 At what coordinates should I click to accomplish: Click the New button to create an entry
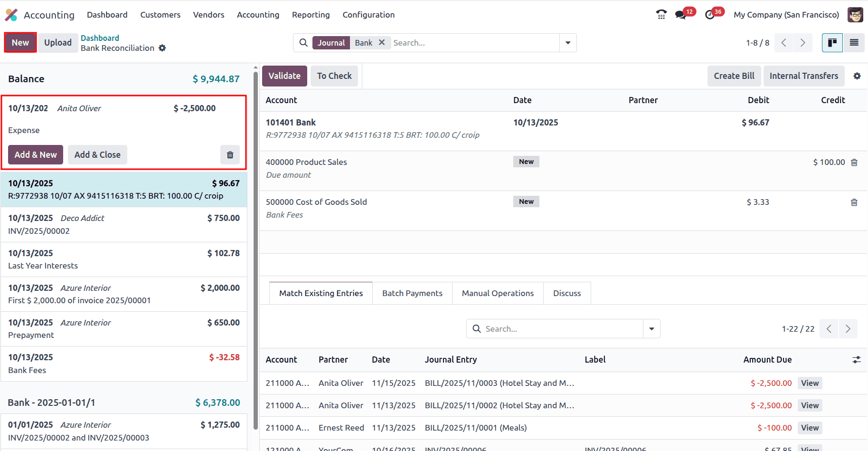click(20, 42)
